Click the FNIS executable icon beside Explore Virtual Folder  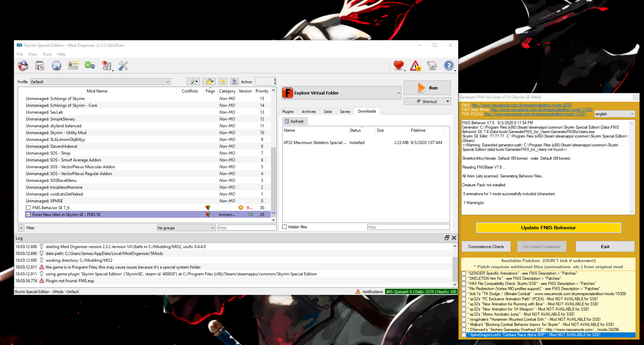(x=288, y=93)
